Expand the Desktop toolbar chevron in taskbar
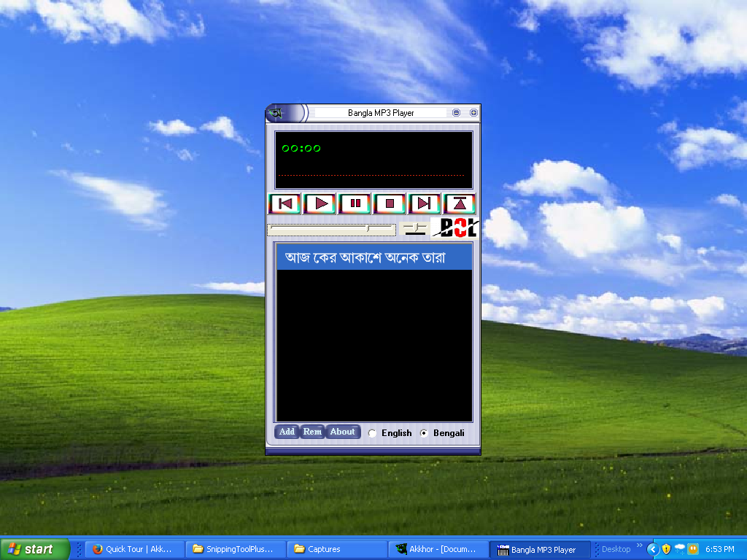 coord(640,545)
